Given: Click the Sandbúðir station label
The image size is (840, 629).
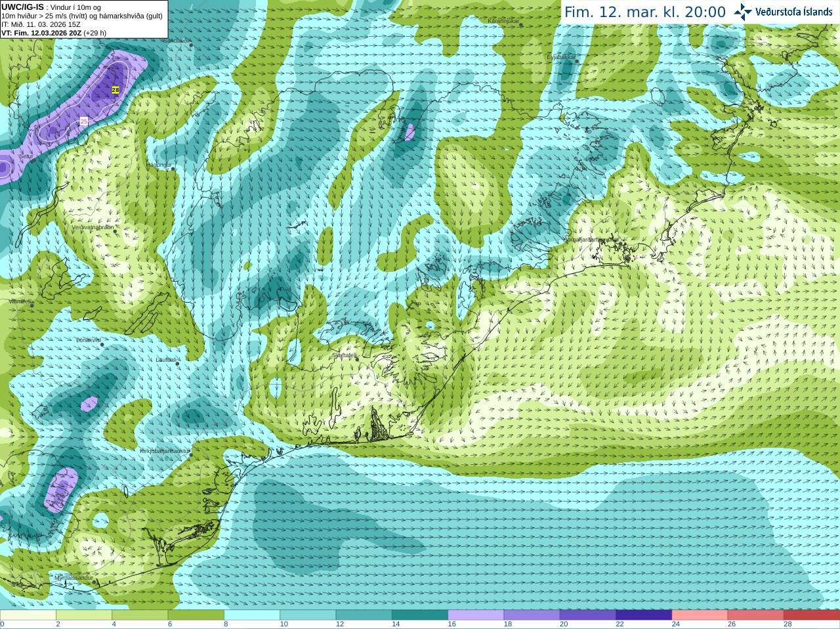Looking at the screenshot, I should (177, 41).
